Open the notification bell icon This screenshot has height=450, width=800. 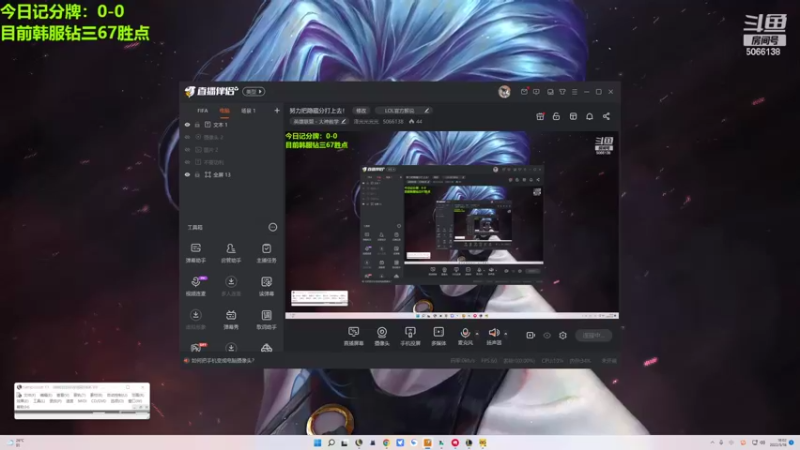tap(589, 116)
